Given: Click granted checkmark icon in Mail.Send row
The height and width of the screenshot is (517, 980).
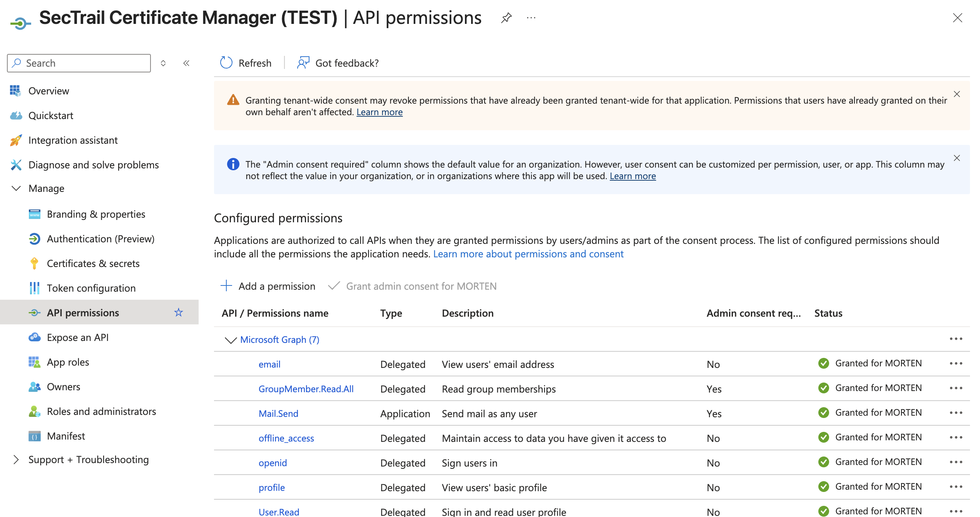Looking at the screenshot, I should click(x=824, y=413).
